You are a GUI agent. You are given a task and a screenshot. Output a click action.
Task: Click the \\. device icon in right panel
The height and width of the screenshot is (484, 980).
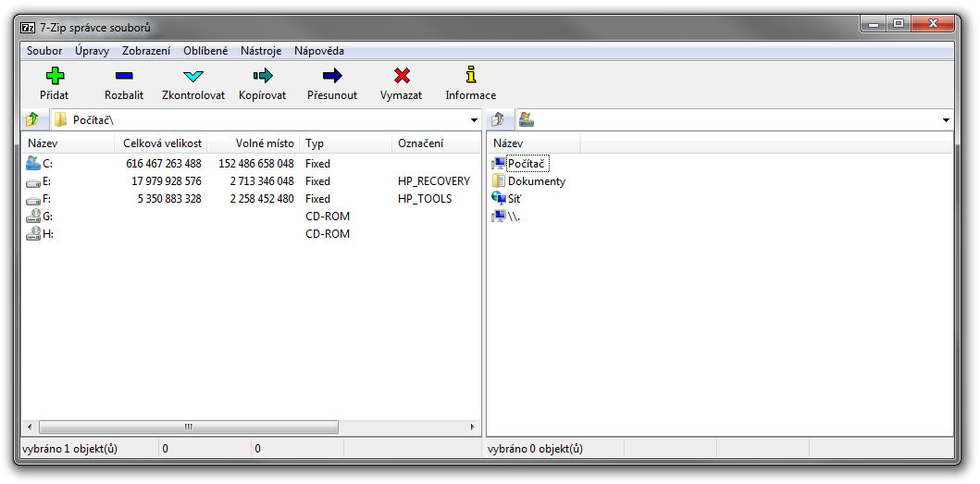(498, 217)
